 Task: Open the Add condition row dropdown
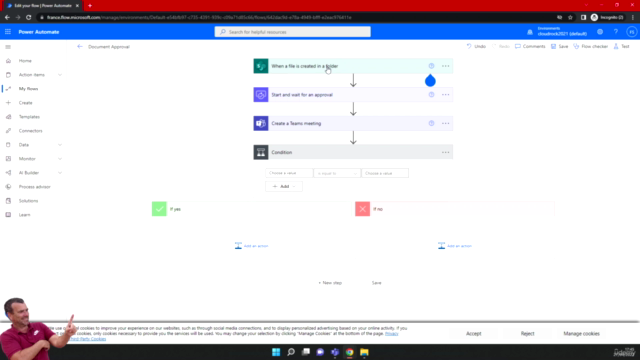284,187
